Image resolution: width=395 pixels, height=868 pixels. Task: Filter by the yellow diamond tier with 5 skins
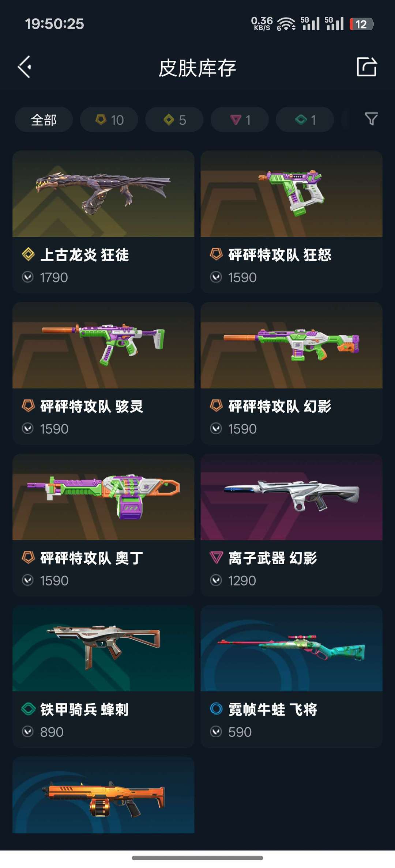point(174,120)
